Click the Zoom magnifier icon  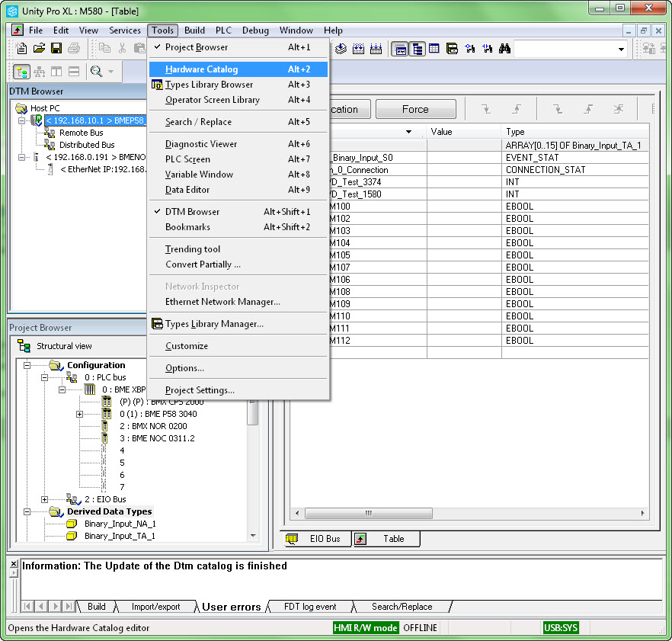[x=97, y=72]
